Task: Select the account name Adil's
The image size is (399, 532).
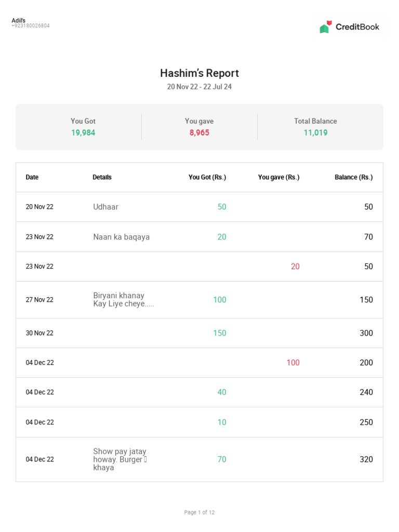Action: (18, 20)
